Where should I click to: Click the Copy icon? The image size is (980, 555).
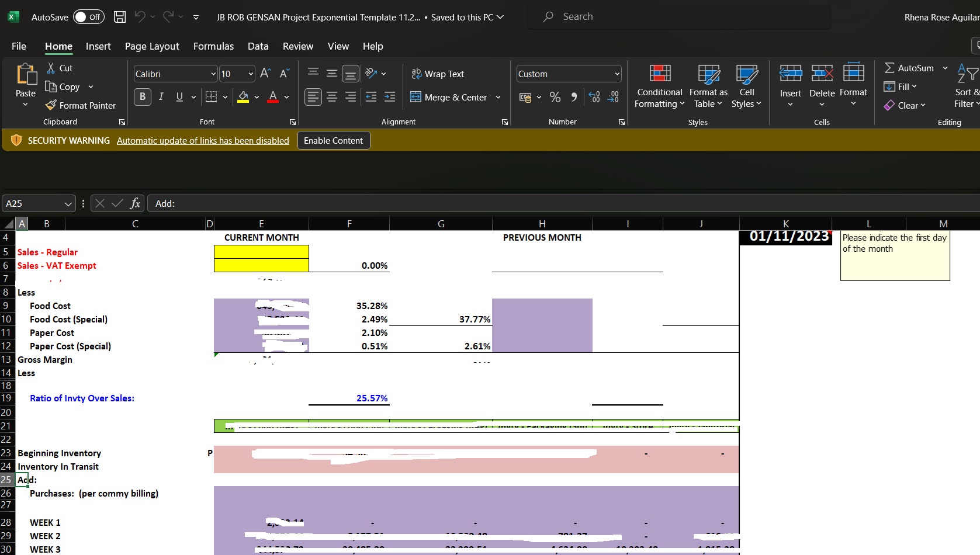51,86
